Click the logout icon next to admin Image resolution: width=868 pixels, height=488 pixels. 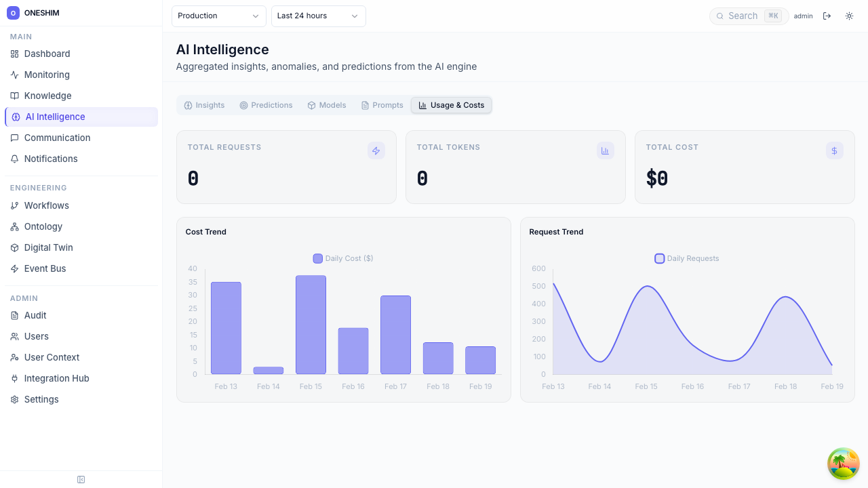point(827,16)
